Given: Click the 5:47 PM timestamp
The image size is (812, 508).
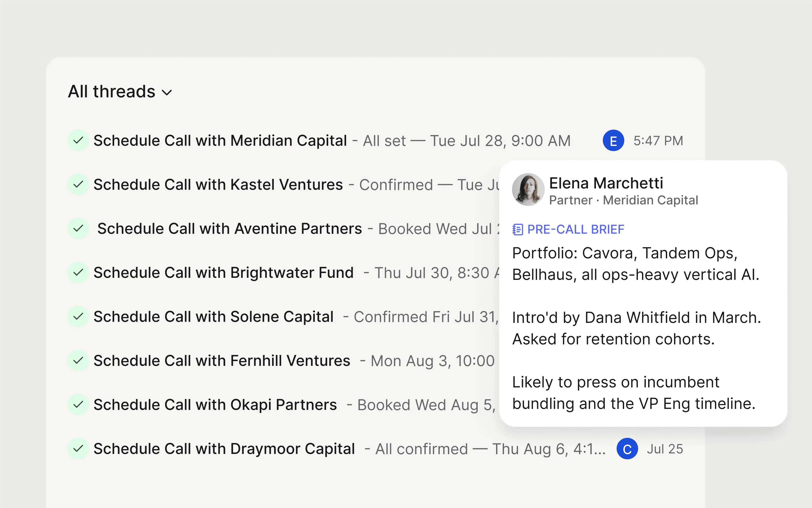Looking at the screenshot, I should [658, 141].
